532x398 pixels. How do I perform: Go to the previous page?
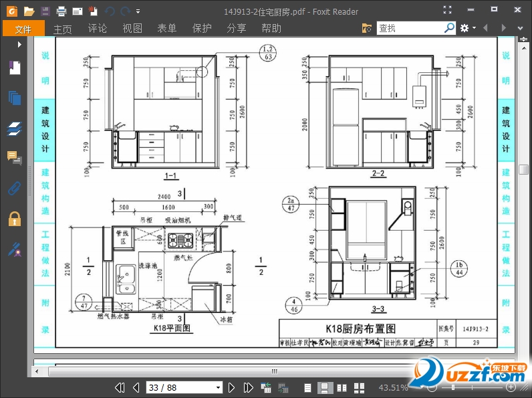pyautogui.click(x=136, y=387)
